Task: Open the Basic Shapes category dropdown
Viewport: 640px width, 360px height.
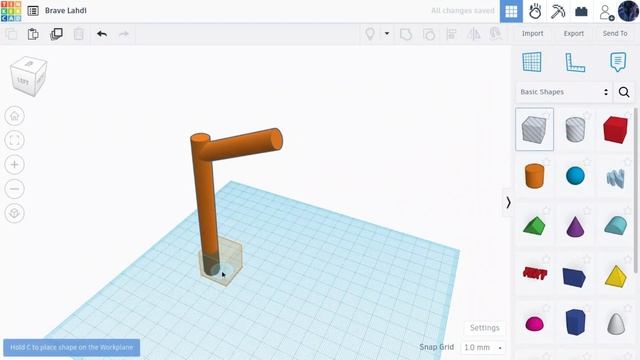Action: tap(564, 92)
